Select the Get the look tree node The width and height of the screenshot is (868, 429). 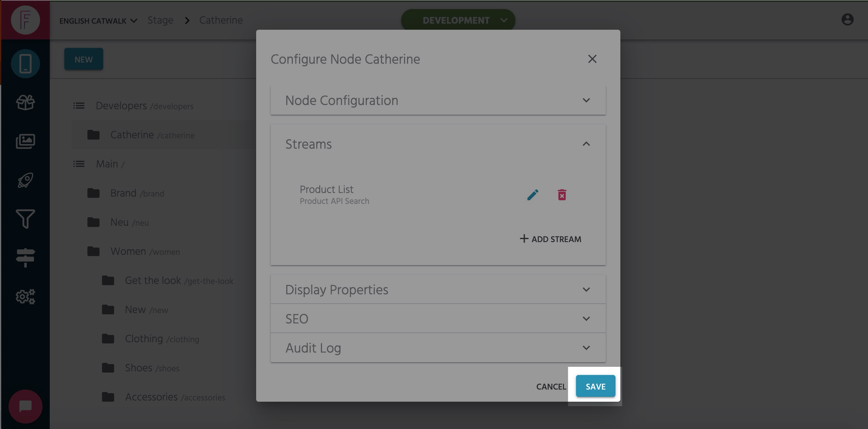[179, 281]
